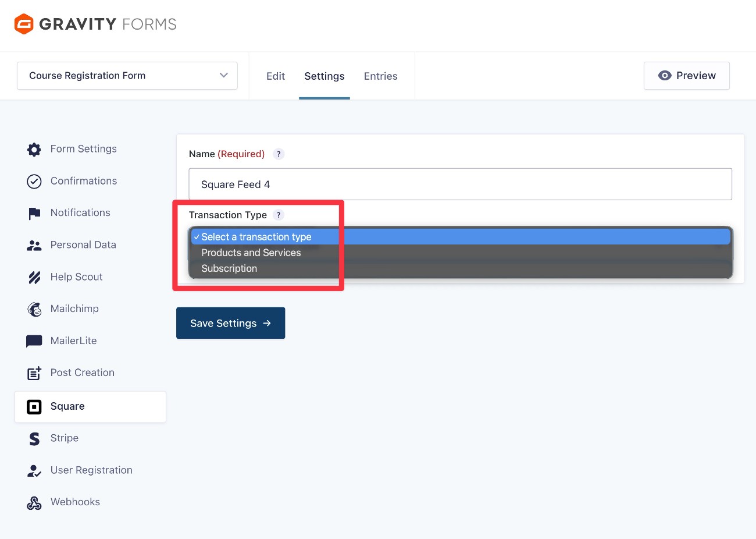This screenshot has height=539, width=756.
Task: Click the Help Scout icon
Action: click(34, 276)
